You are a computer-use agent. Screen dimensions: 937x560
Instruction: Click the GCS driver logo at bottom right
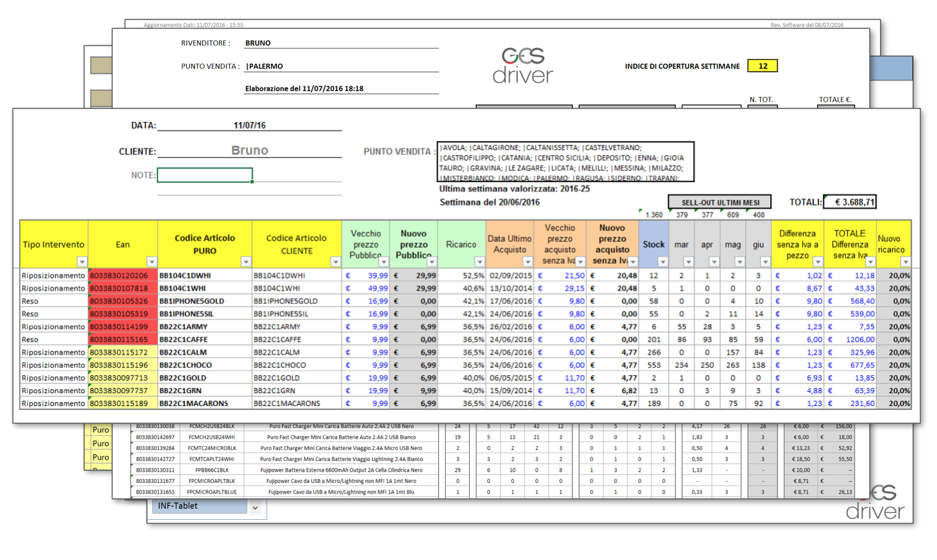click(x=875, y=503)
